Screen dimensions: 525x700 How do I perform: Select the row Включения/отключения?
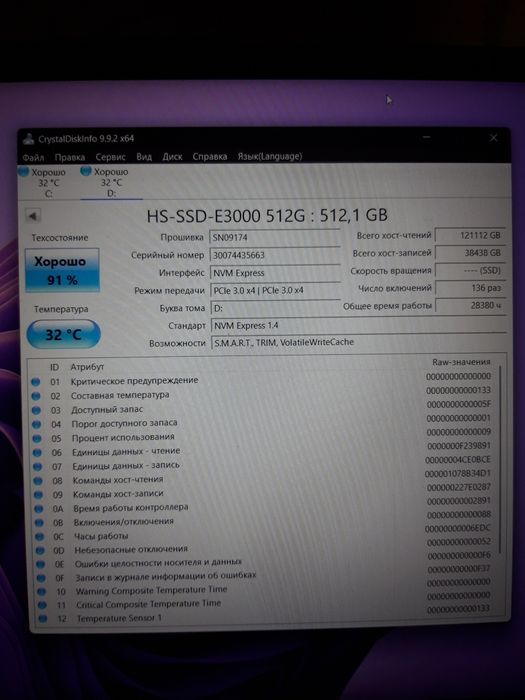[x=264, y=520]
